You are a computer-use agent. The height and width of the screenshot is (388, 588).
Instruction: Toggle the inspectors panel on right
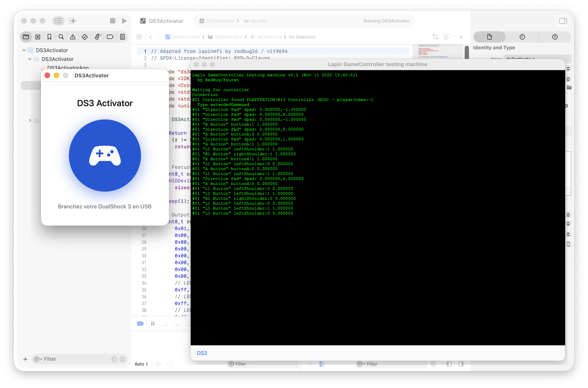tap(563, 21)
